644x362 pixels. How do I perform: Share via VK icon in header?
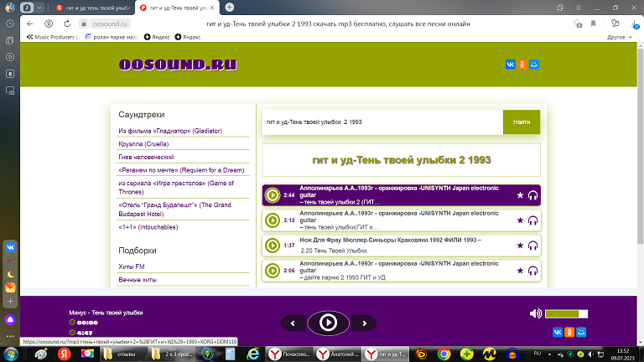[x=510, y=65]
